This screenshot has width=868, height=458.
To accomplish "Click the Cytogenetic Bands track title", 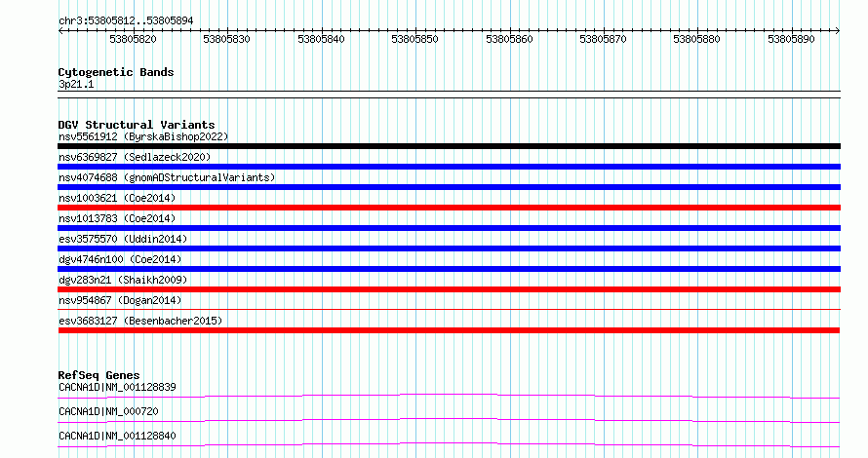I will point(116,72).
